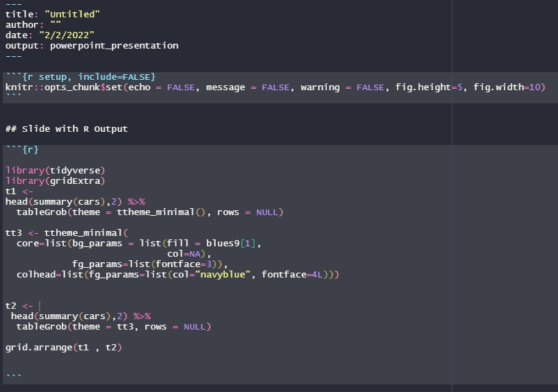558x392 pixels.
Task: Click the closing backticks of the last chunk
Action: click(x=13, y=375)
